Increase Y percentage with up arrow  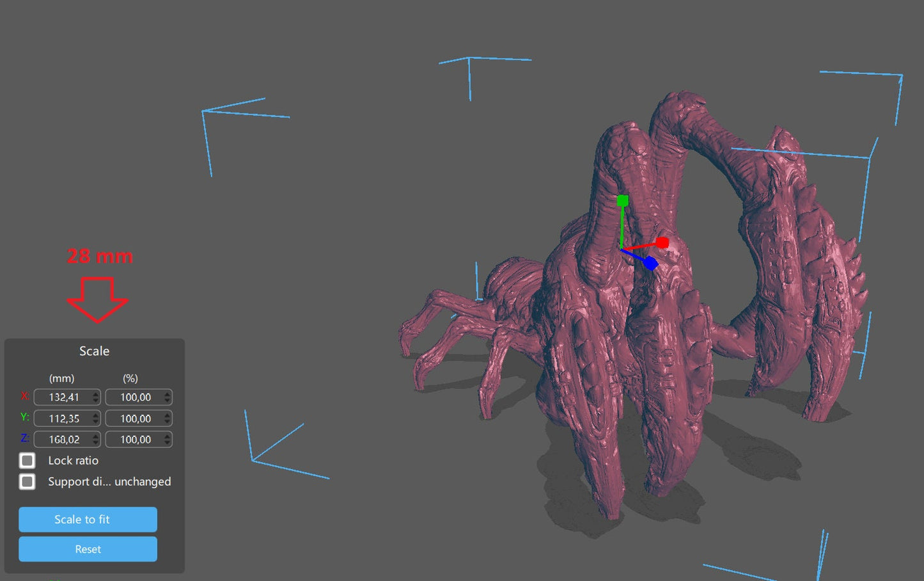coord(168,415)
